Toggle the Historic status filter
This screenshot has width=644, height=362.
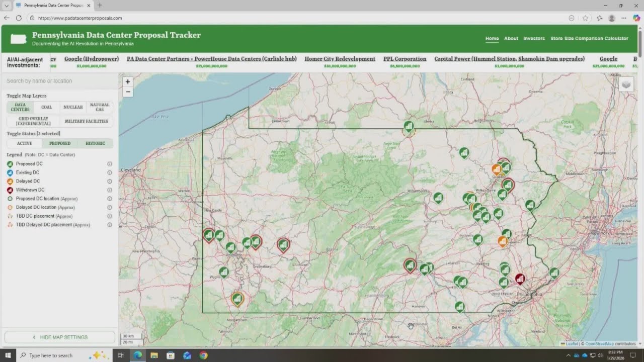(95, 143)
